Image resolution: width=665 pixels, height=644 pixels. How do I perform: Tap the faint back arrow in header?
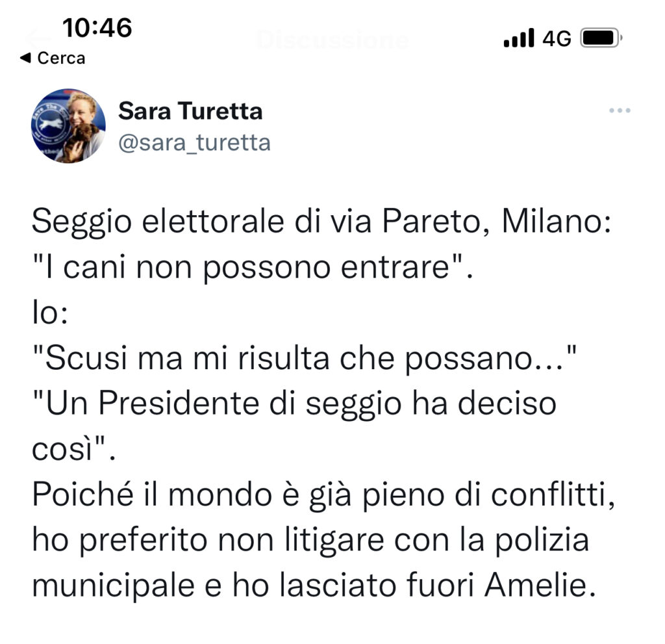pyautogui.click(x=39, y=40)
